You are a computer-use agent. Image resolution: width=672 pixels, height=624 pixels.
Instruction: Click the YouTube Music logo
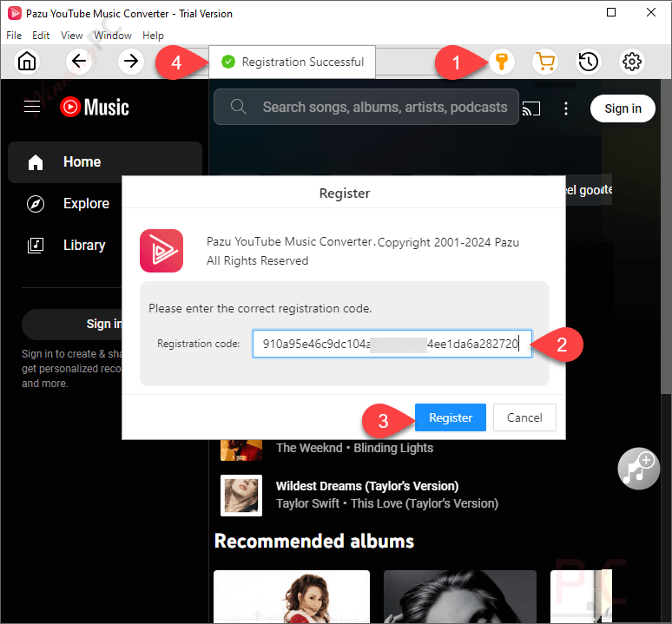95,107
